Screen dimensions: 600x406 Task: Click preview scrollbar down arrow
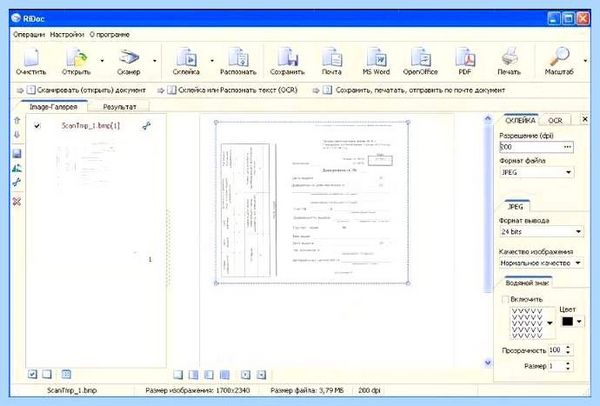point(488,362)
